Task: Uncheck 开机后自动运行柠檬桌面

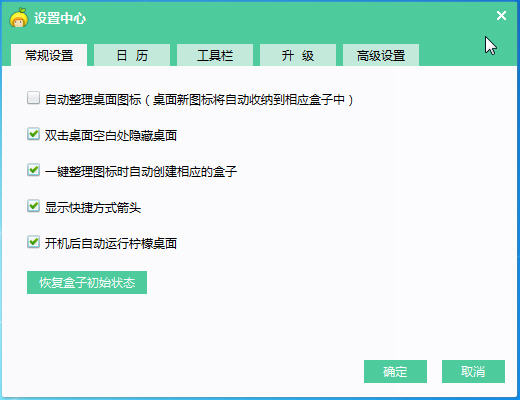Action: click(33, 242)
